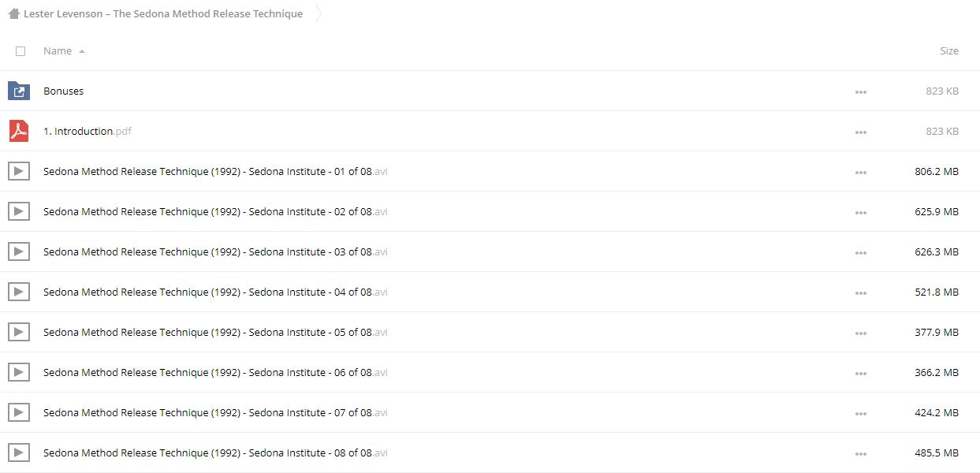Image resolution: width=980 pixels, height=473 pixels.
Task: Click the video play icon for 01 of 08
Action: coord(19,171)
